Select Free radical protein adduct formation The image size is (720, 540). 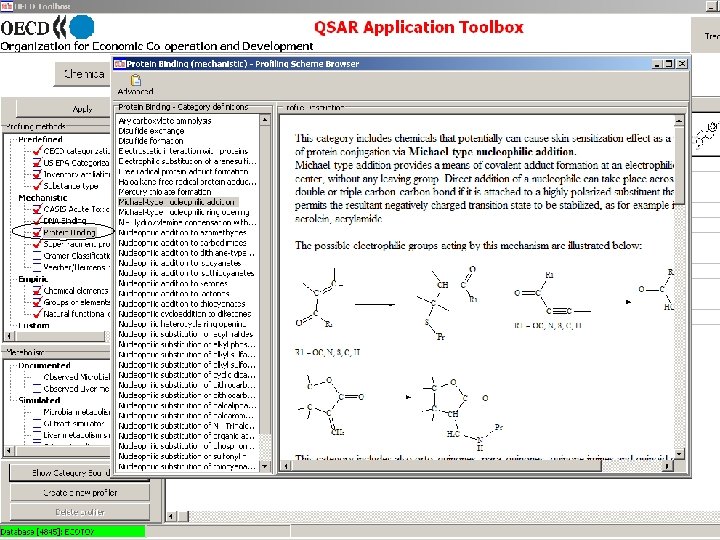183,171
